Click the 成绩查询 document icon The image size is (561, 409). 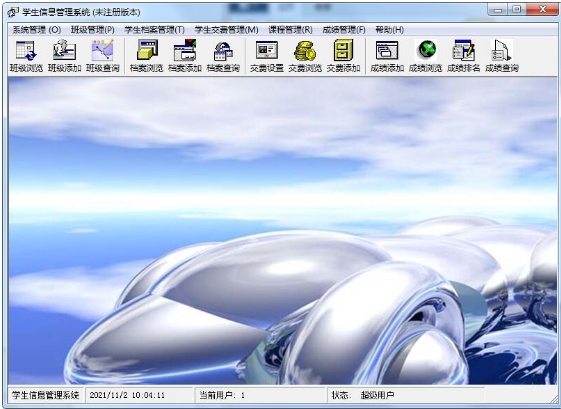point(502,56)
